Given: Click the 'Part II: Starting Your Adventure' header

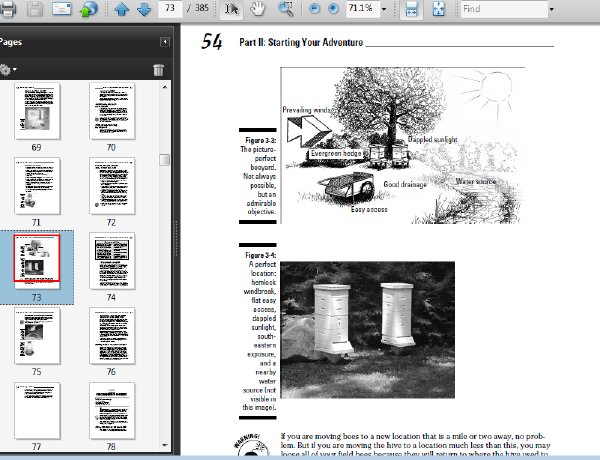Looking at the screenshot, I should coord(301,42).
